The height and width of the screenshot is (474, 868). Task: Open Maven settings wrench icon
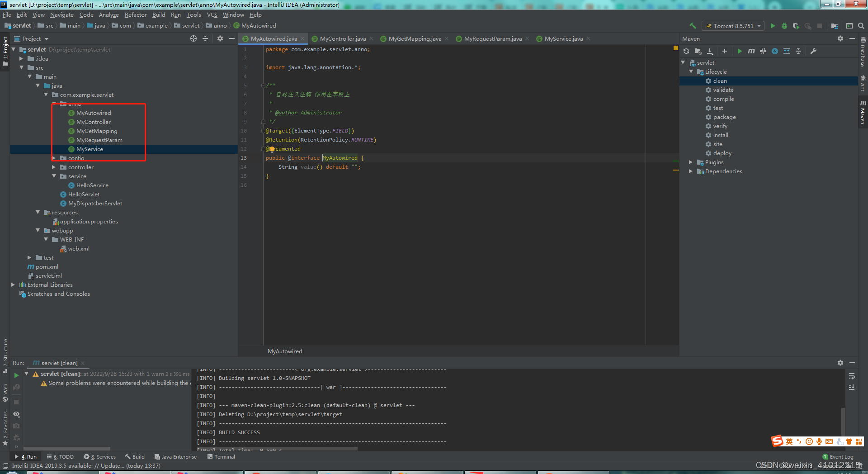pos(813,51)
